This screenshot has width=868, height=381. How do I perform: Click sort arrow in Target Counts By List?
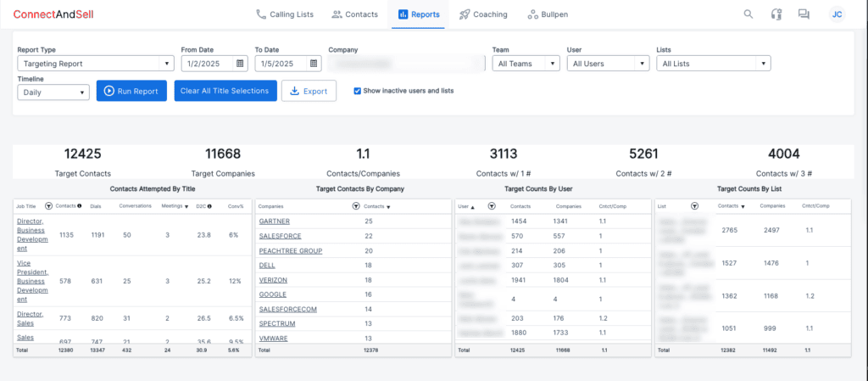coord(743,206)
